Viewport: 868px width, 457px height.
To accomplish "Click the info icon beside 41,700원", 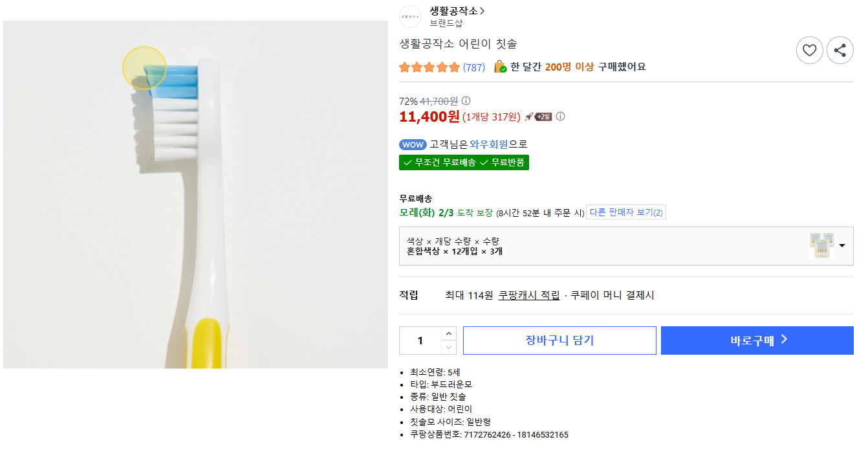I will point(466,101).
